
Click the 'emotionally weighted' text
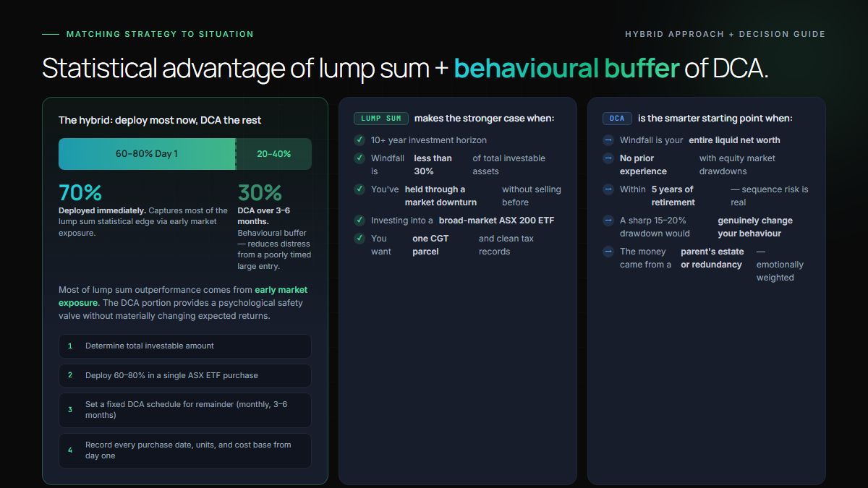(780, 271)
